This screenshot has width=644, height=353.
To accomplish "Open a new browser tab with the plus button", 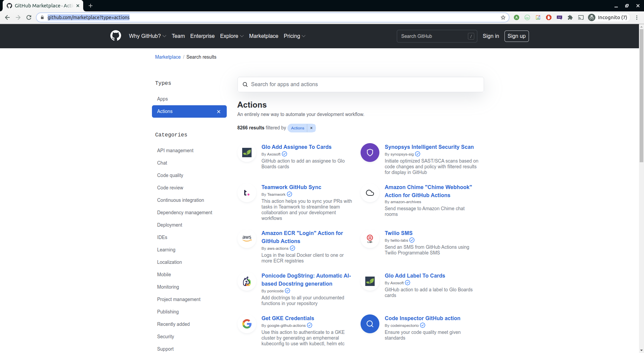I will tap(91, 6).
